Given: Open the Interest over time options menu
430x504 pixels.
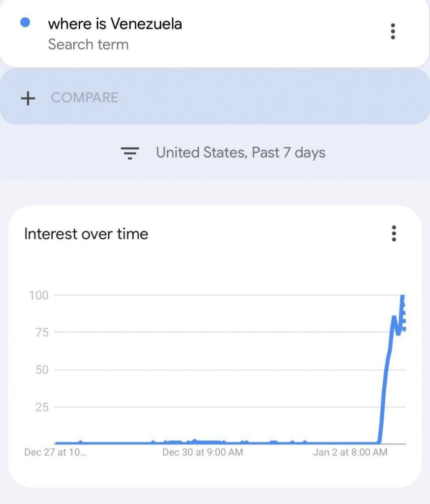Looking at the screenshot, I should tap(393, 234).
